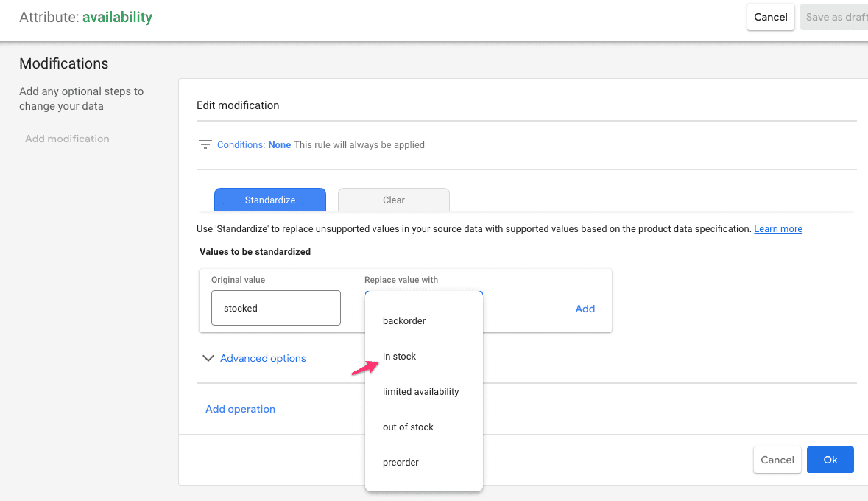868x501 pixels.
Task: Click the availability attribute name
Action: (x=118, y=16)
